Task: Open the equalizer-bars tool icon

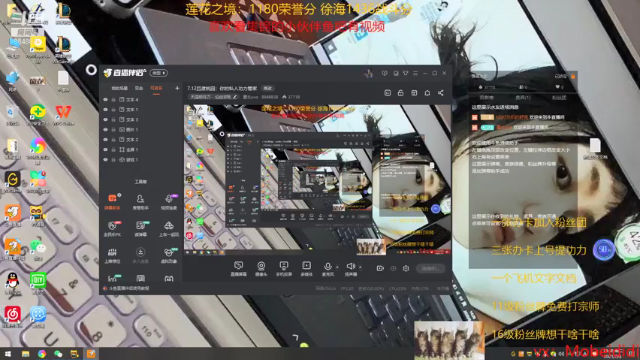Action: point(112,255)
